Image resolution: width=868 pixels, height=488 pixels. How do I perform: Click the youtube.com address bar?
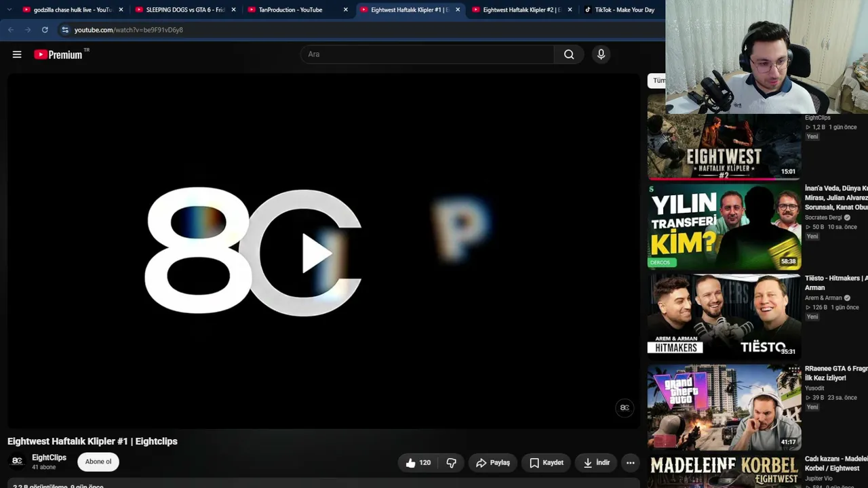129,30
